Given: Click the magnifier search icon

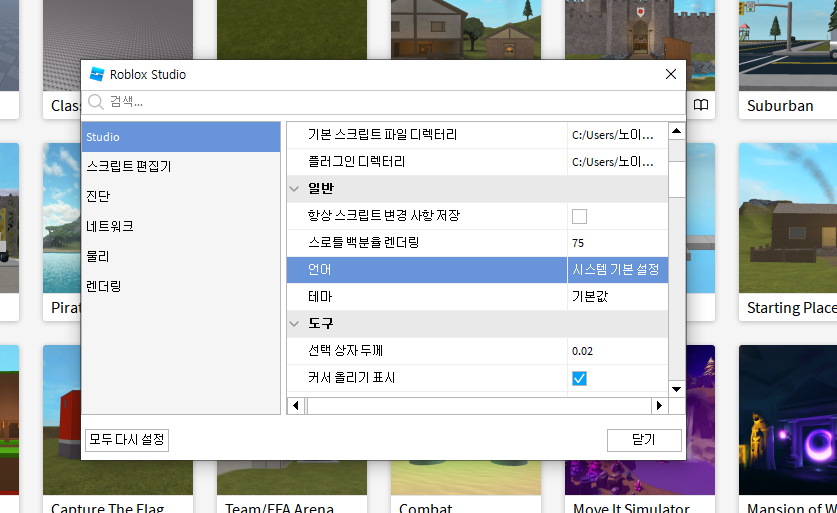Looking at the screenshot, I should pos(96,101).
